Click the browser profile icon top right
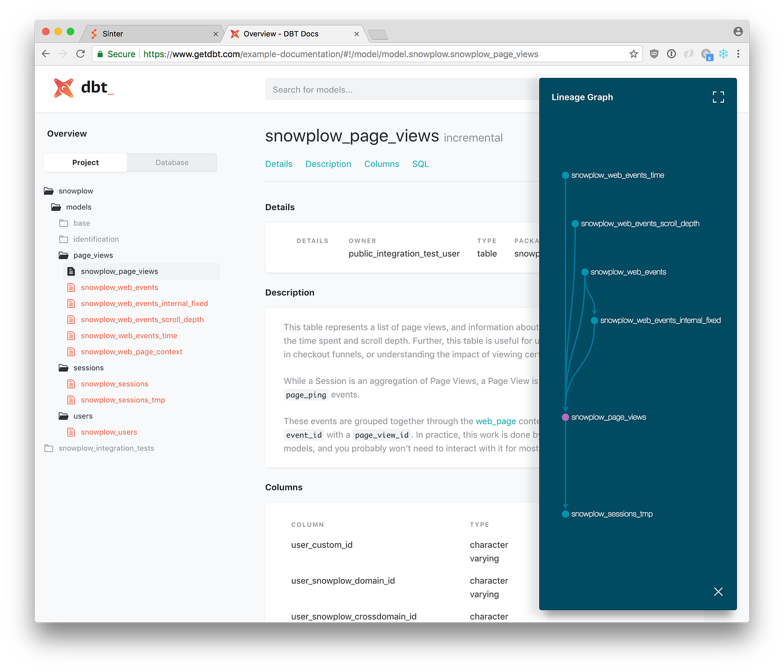Viewport: 784px width, 672px height. tap(738, 31)
